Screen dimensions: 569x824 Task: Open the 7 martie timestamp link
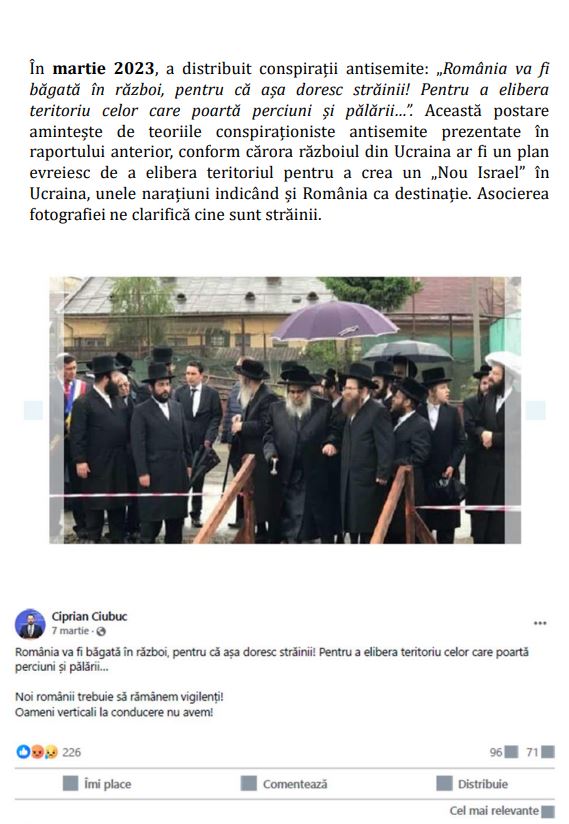coord(70,631)
